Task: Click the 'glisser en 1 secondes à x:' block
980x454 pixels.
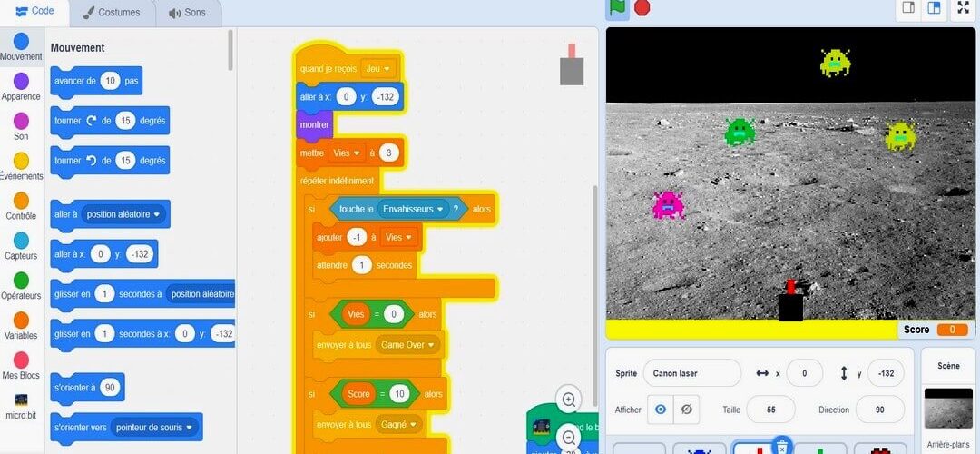Action: point(142,334)
